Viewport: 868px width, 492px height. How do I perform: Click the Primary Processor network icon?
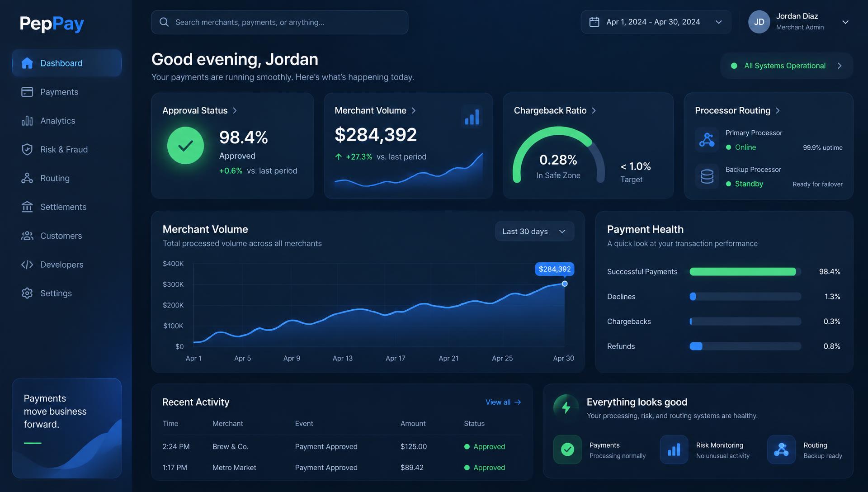[707, 140]
